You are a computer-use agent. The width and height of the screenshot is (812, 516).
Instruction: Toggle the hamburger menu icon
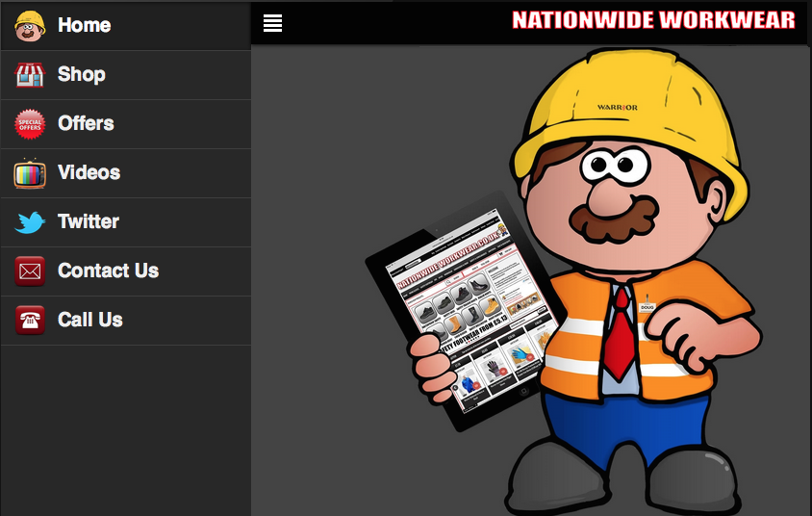click(x=272, y=23)
